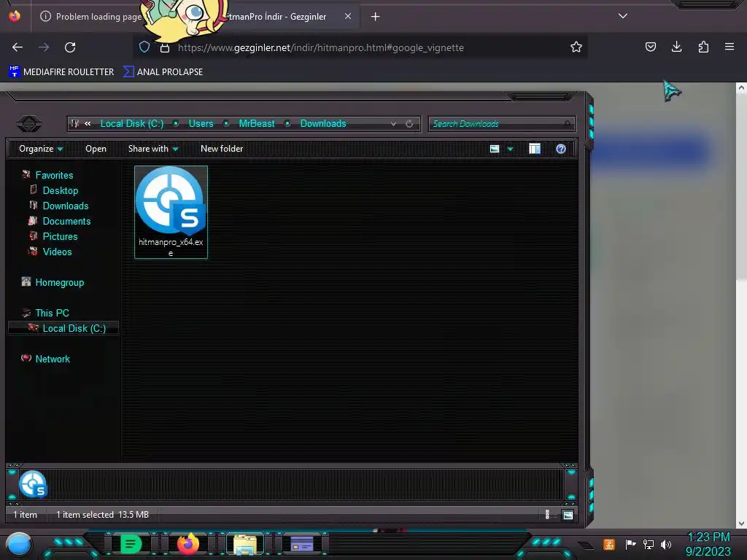Click the Java tray icon

click(x=609, y=544)
